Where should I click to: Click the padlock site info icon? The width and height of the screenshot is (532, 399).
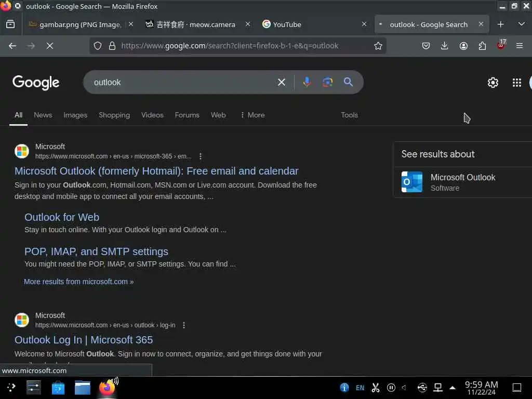(x=112, y=46)
